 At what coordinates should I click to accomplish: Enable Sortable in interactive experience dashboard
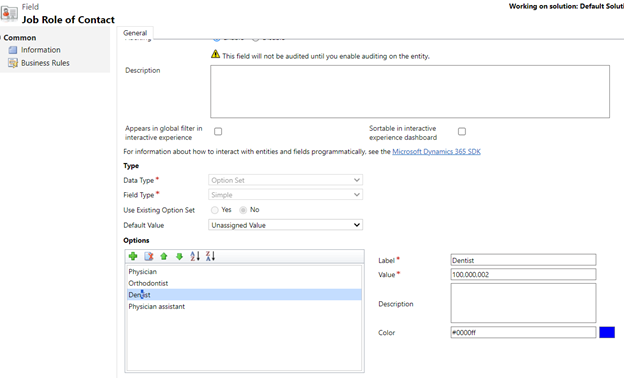coord(462,131)
